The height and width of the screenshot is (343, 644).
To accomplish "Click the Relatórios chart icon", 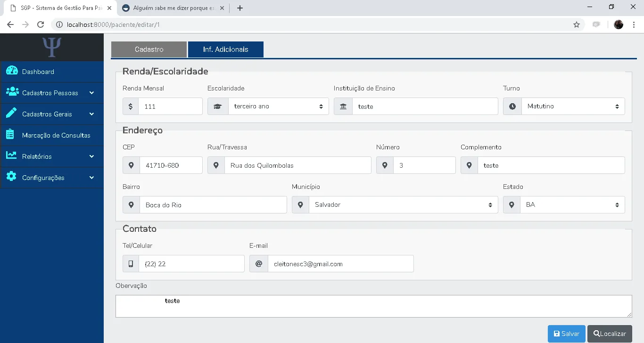I will [11, 156].
